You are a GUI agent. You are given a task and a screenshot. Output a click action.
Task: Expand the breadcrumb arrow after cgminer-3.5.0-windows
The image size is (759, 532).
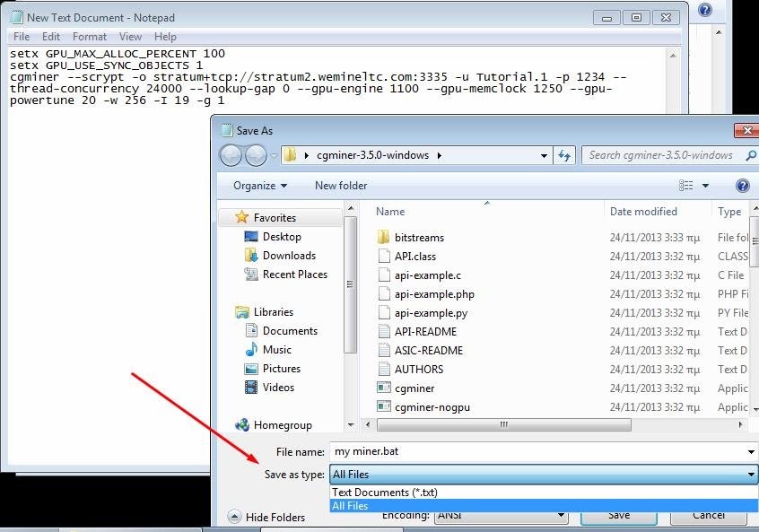[x=439, y=156]
